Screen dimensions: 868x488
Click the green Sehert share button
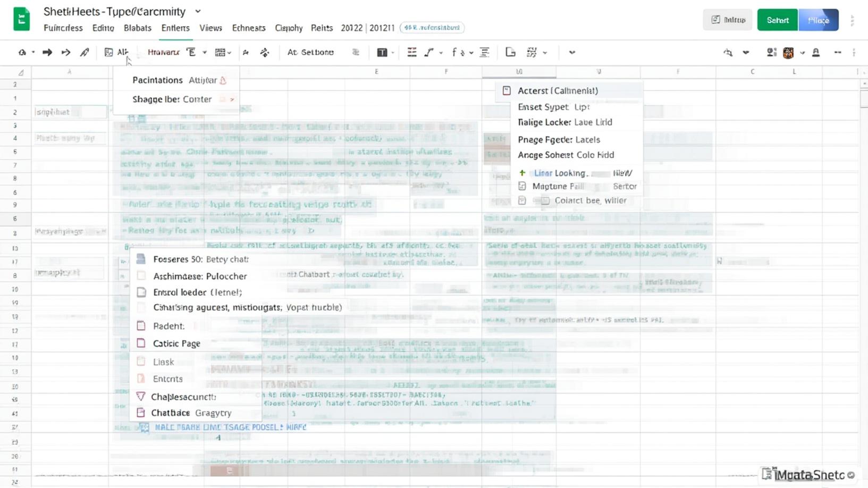[x=777, y=20]
